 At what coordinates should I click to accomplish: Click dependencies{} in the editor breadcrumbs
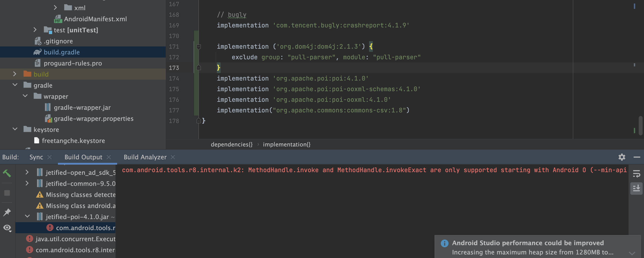232,144
